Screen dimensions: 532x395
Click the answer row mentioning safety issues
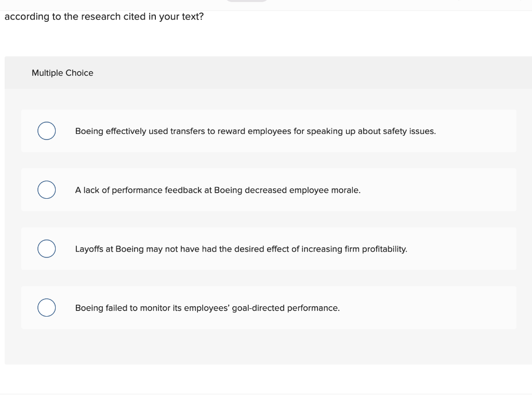pyautogui.click(x=256, y=131)
